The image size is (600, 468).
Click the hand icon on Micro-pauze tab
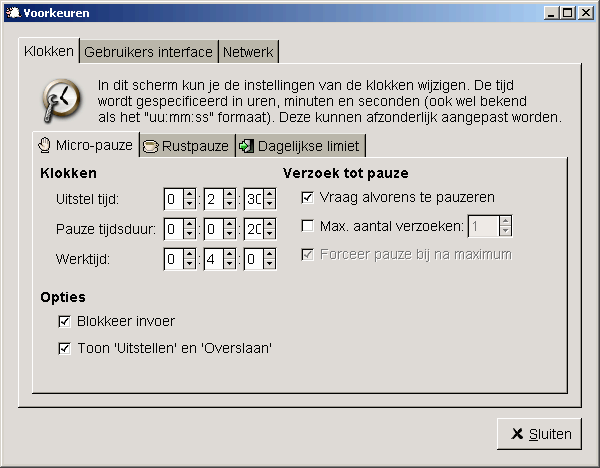(44, 146)
